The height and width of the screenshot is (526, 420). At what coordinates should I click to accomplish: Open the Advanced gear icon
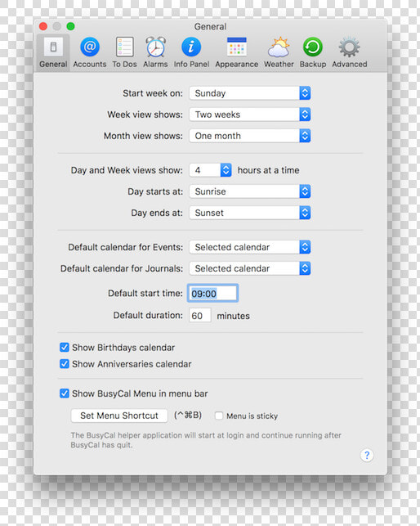tap(349, 47)
